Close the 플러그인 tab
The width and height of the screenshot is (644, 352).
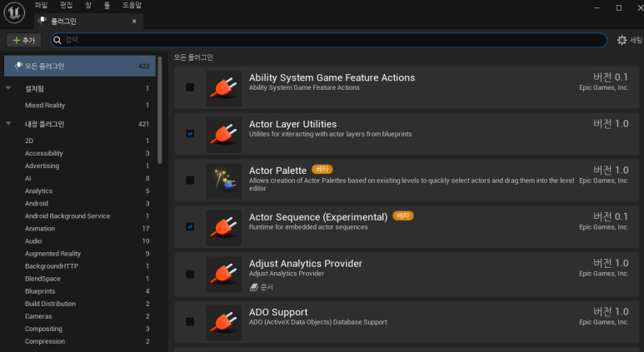tap(134, 21)
